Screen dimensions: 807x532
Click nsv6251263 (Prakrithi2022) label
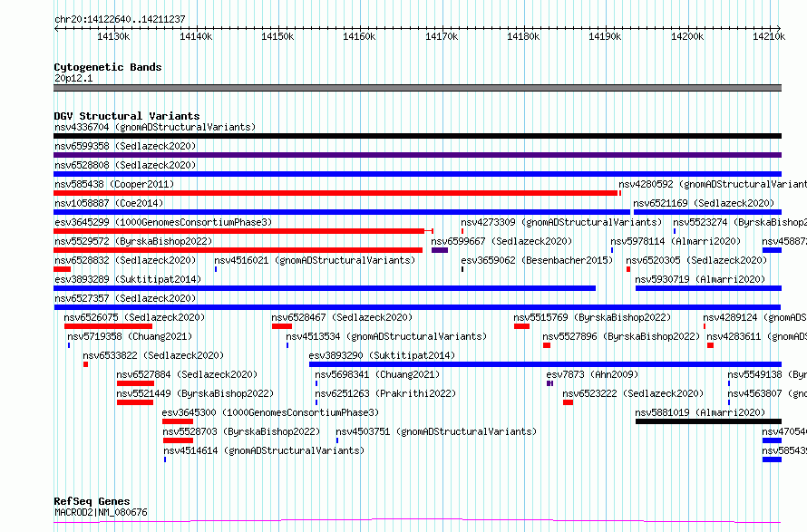click(385, 393)
